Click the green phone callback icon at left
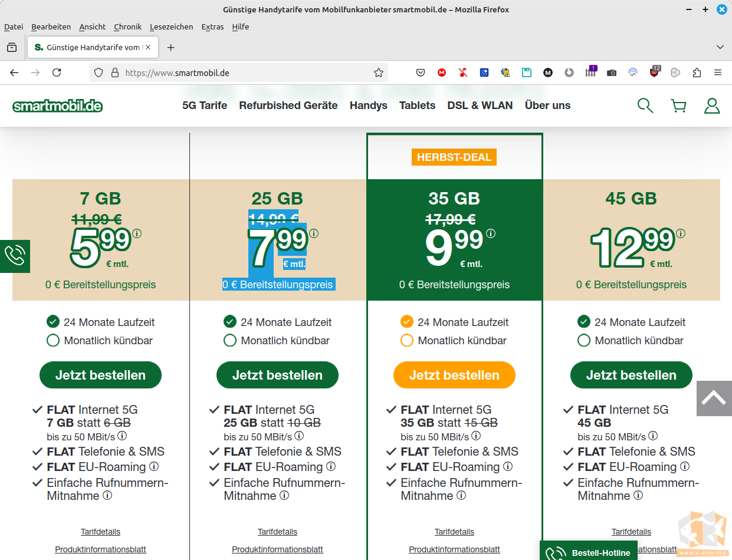The width and height of the screenshot is (732, 560). coord(15,256)
